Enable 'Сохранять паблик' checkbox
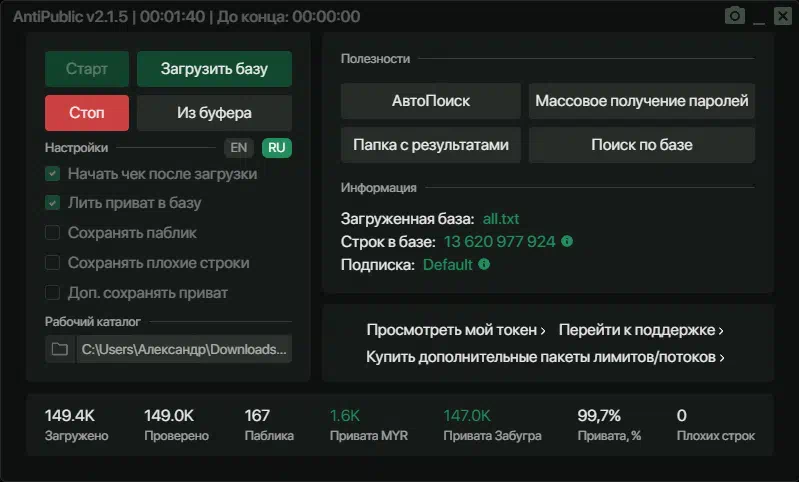 pos(52,233)
